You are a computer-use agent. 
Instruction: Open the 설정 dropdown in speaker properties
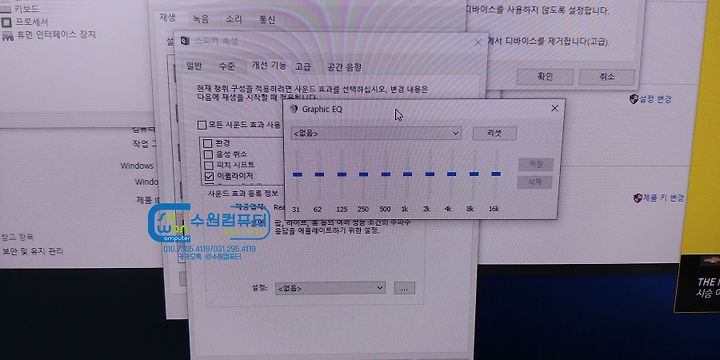point(330,288)
